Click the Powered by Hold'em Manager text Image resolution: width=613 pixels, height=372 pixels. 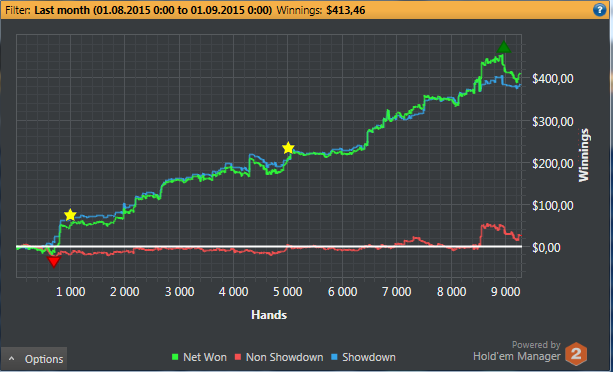516,351
